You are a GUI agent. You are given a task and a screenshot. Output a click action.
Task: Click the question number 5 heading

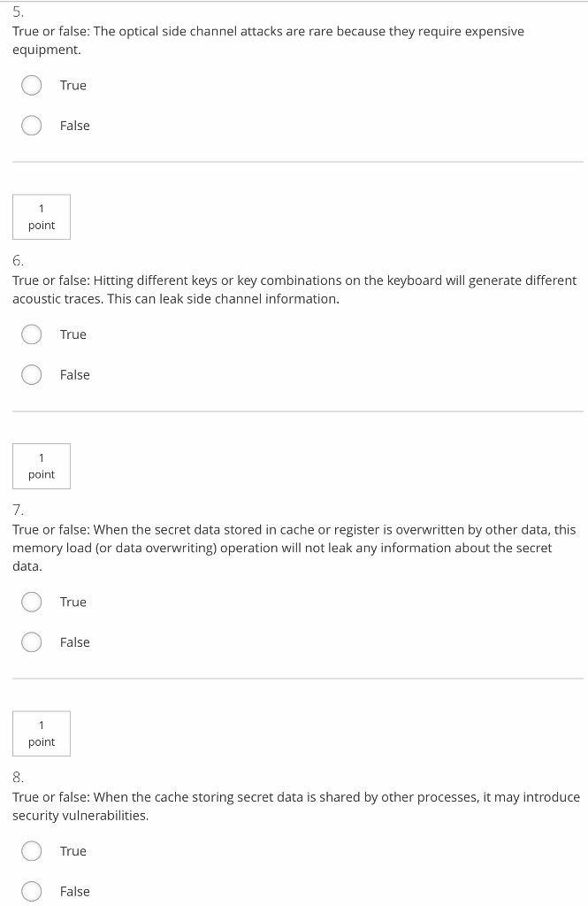tap(18, 12)
